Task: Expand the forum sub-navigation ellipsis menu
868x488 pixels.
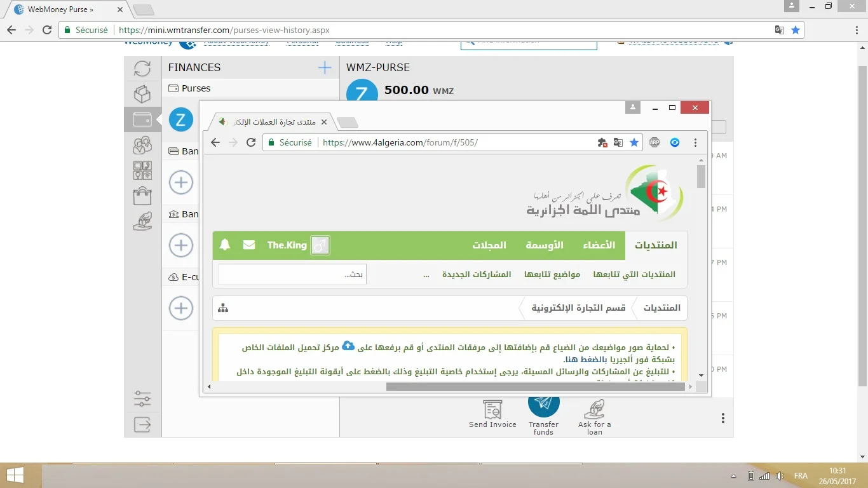Action: [426, 274]
